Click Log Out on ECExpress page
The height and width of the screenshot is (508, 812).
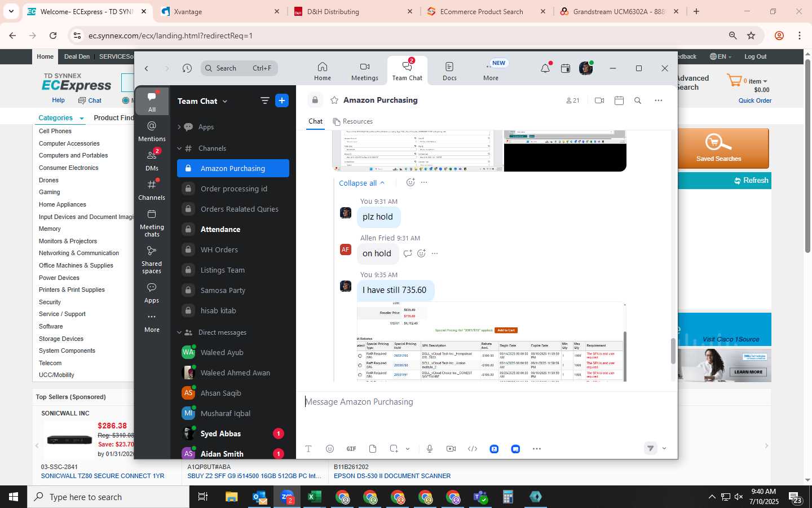click(x=755, y=56)
